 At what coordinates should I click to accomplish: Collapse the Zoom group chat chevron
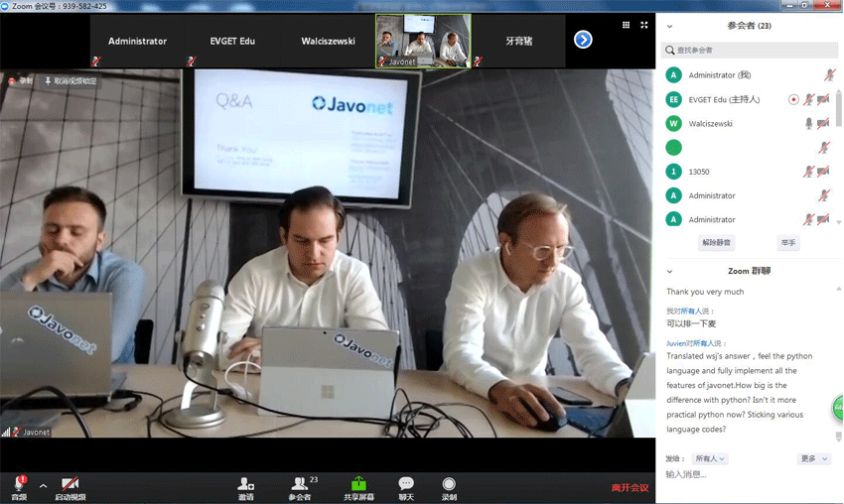pyautogui.click(x=669, y=272)
